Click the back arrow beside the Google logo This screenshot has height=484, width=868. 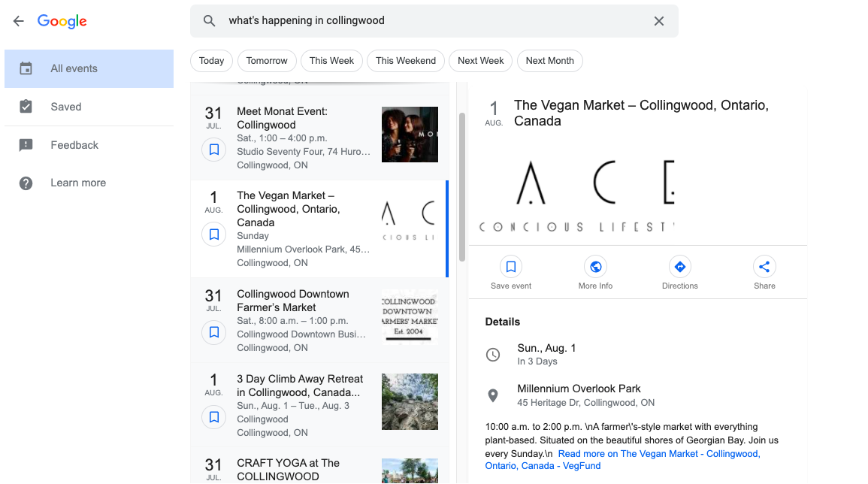[x=18, y=21]
